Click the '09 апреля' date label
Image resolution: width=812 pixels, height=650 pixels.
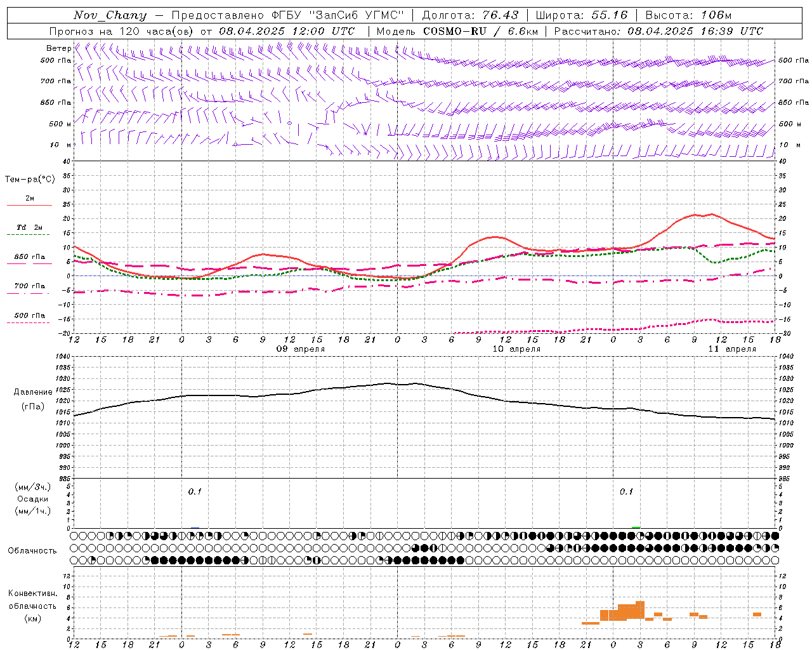tap(301, 349)
